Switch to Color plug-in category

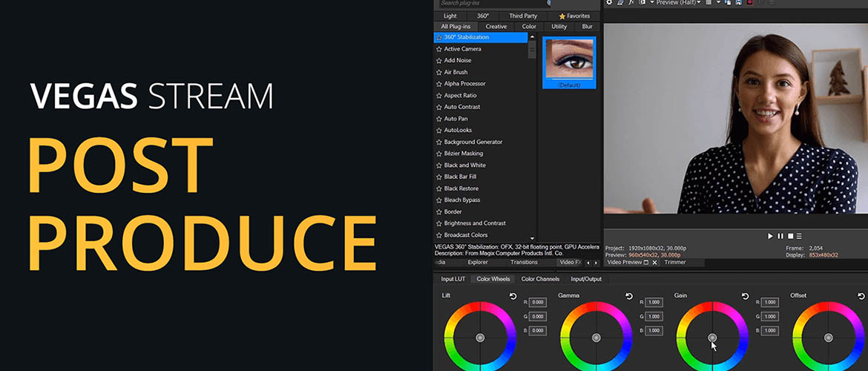[x=529, y=27]
